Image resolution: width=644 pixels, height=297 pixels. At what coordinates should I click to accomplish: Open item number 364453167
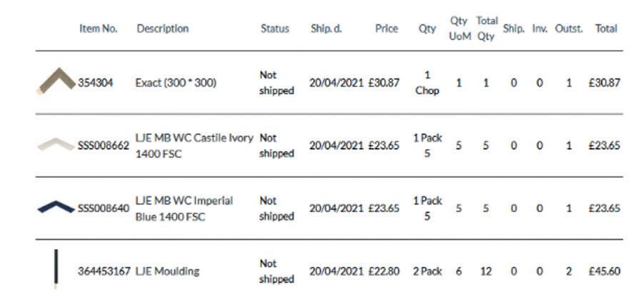pos(104,271)
